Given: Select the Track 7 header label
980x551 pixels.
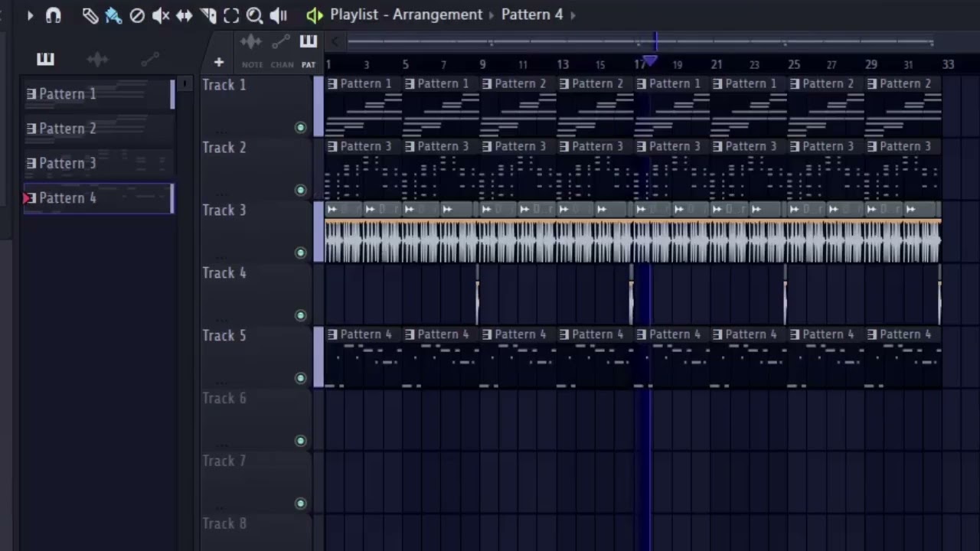Looking at the screenshot, I should (x=224, y=461).
